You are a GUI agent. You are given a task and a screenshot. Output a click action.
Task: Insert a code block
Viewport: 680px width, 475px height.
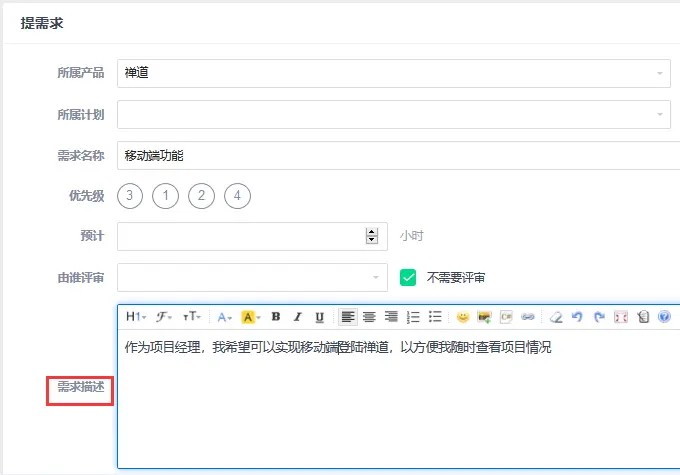506,317
